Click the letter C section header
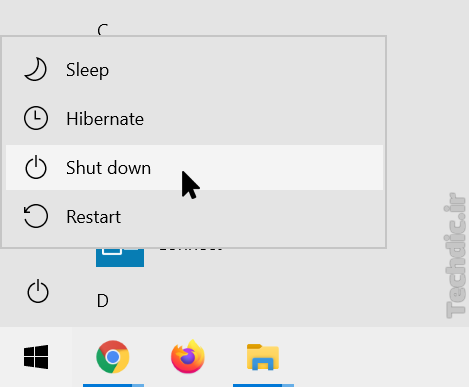This screenshot has width=469, height=387. tap(103, 29)
